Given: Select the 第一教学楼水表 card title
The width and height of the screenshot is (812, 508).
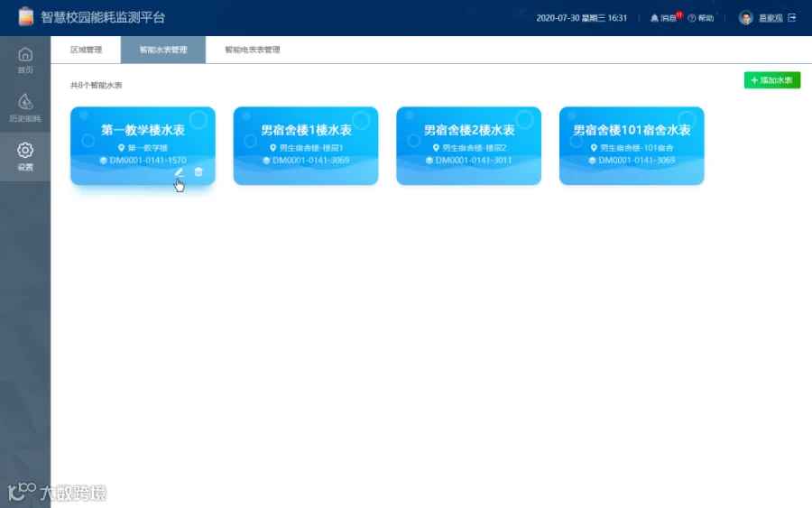Looking at the screenshot, I should coord(143,130).
